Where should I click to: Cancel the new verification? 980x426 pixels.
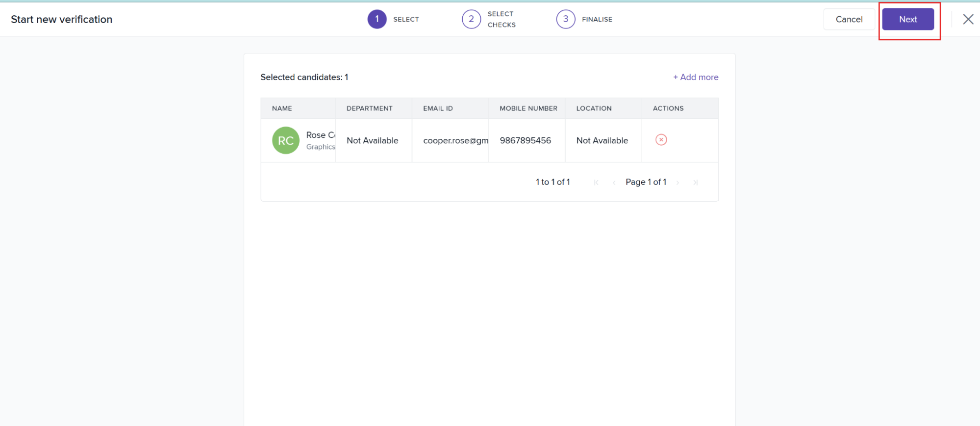click(849, 19)
